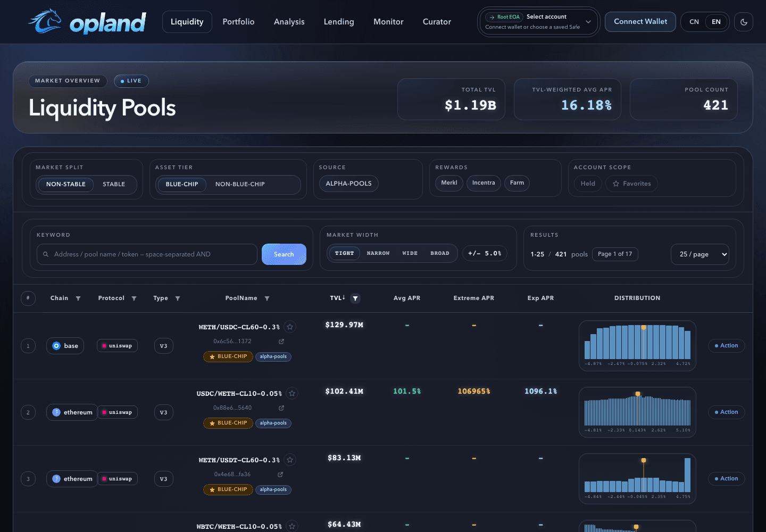Navigate to the Monitor tab

click(388, 22)
